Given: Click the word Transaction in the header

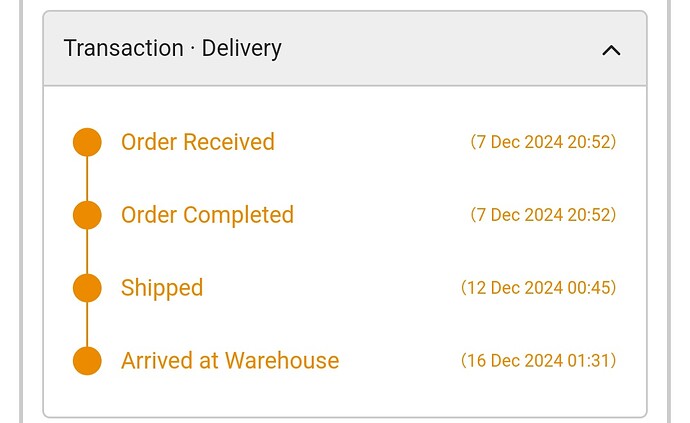Looking at the screenshot, I should (x=109, y=48).
